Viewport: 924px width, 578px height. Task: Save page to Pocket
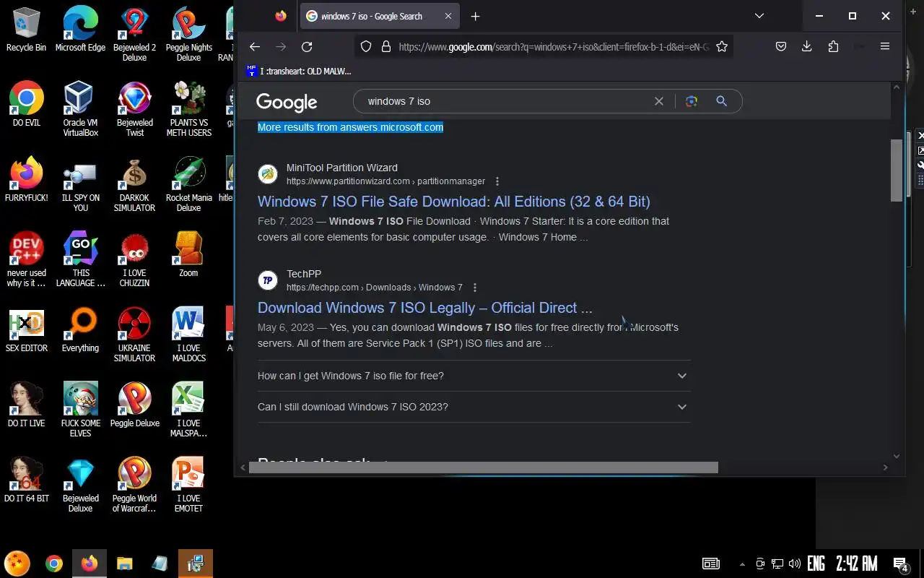pos(781,47)
